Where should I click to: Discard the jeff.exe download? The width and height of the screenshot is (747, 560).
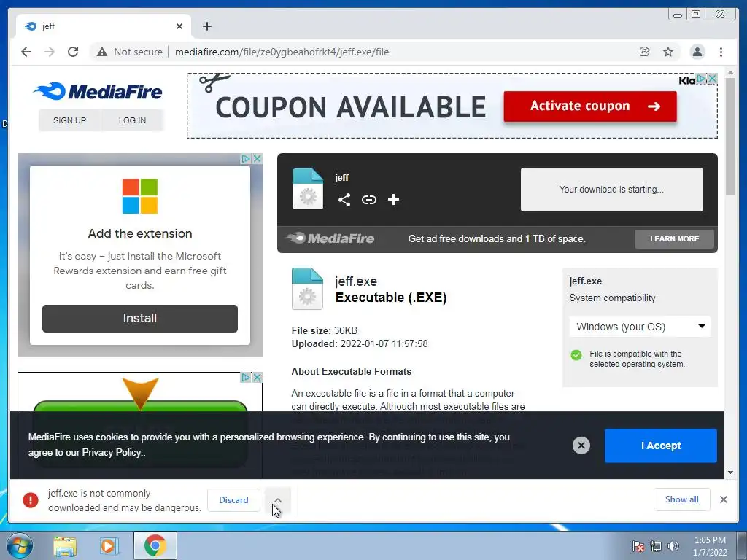233,500
